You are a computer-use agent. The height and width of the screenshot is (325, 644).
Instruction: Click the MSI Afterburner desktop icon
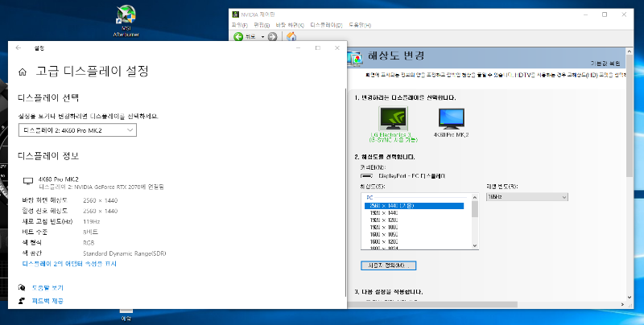coord(126,21)
